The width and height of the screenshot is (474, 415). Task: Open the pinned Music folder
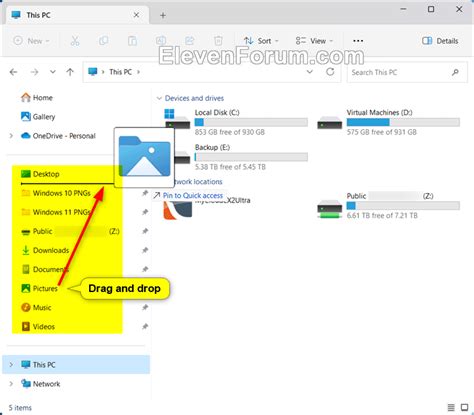[36, 307]
